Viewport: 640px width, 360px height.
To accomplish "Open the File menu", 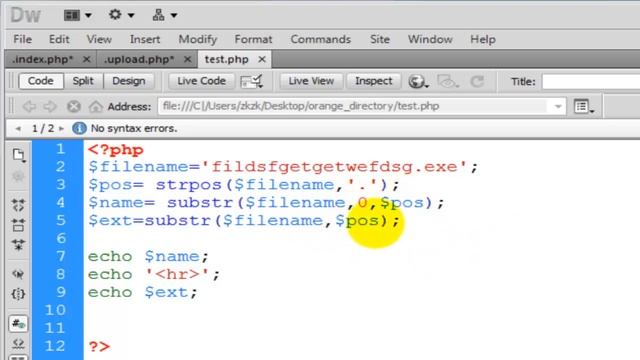I will pos(22,39).
